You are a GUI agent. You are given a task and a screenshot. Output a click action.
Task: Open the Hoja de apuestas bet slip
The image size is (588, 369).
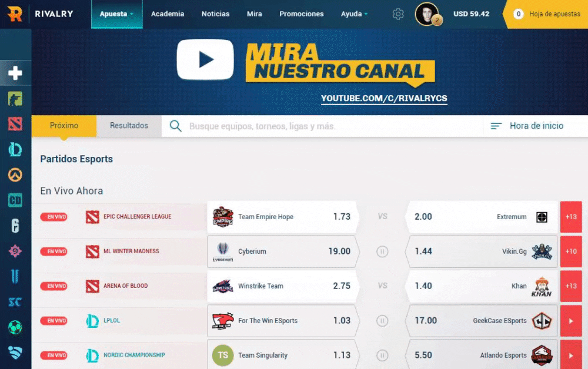[x=546, y=14]
